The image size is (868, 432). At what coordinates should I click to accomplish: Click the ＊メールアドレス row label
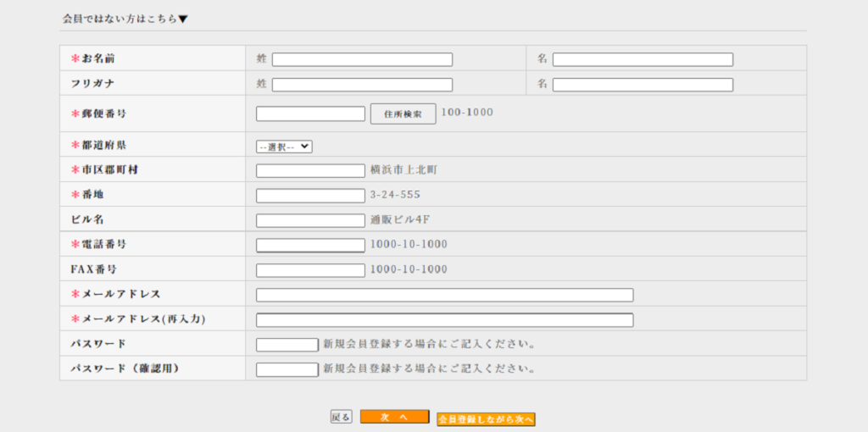[x=115, y=294]
